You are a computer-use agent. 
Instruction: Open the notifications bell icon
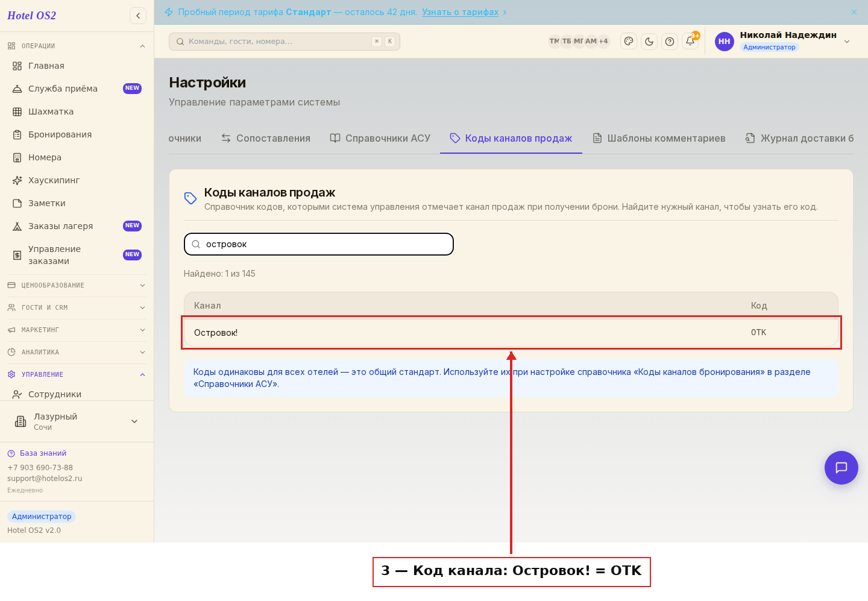click(x=691, y=42)
